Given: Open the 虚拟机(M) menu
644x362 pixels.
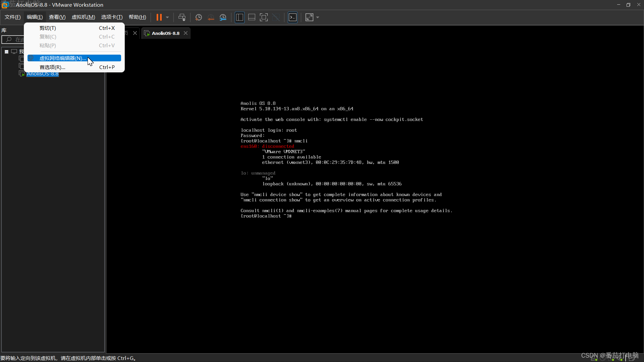Looking at the screenshot, I should click(84, 17).
